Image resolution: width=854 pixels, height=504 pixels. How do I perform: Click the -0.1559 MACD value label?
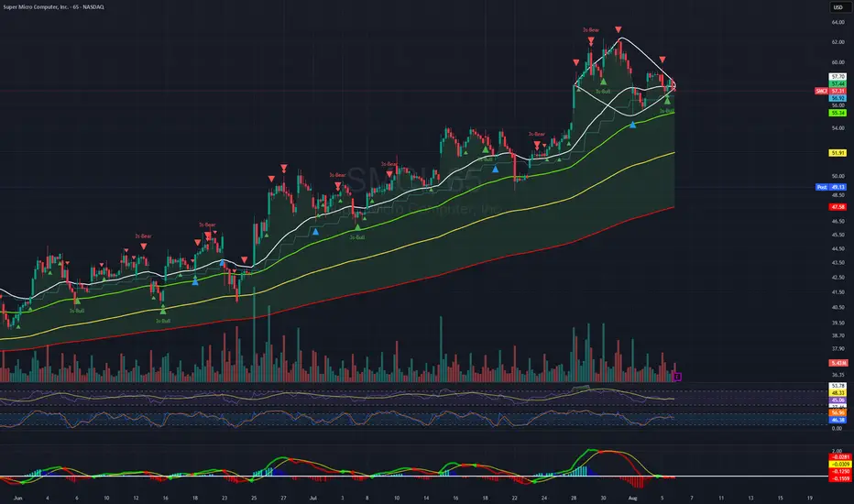[x=839, y=478]
